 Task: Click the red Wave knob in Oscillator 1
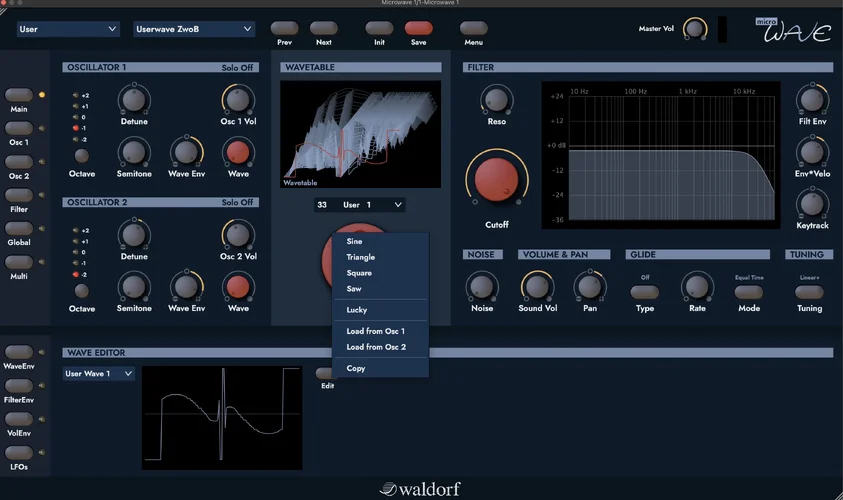pos(238,152)
